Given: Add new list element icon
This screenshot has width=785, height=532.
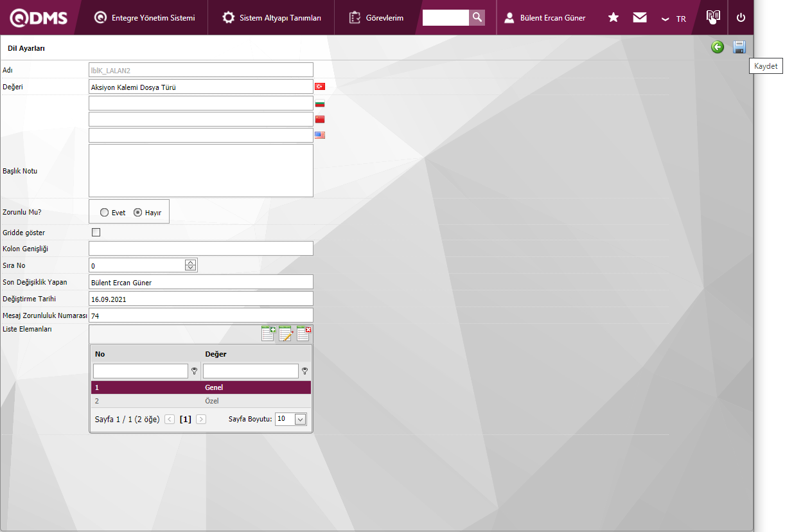Looking at the screenshot, I should click(269, 333).
